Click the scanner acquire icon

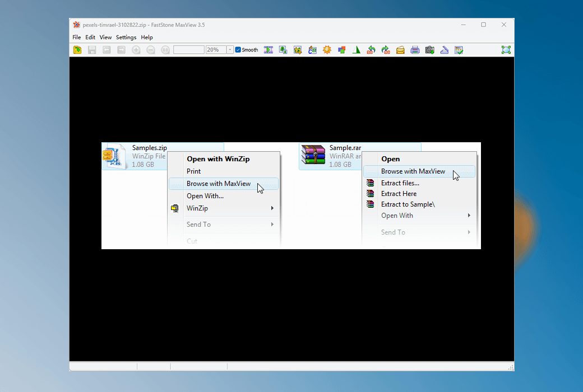pyautogui.click(x=444, y=50)
